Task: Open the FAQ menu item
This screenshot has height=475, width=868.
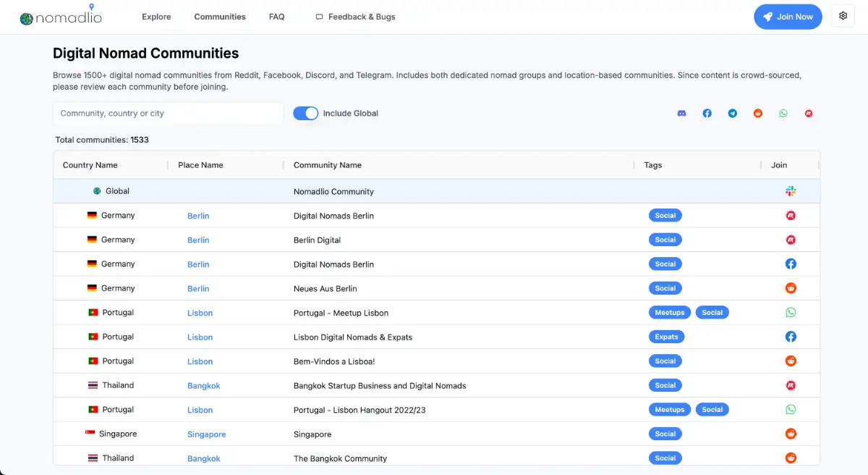Action: tap(276, 17)
